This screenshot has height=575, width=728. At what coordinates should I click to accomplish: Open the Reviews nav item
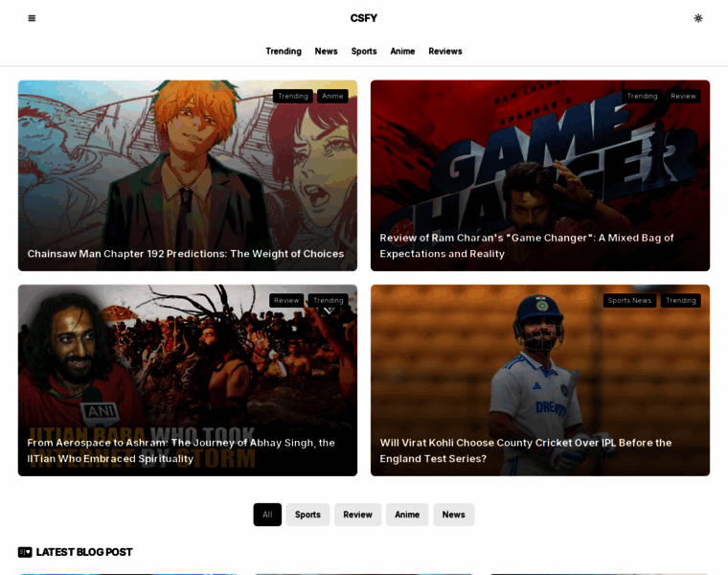444,51
